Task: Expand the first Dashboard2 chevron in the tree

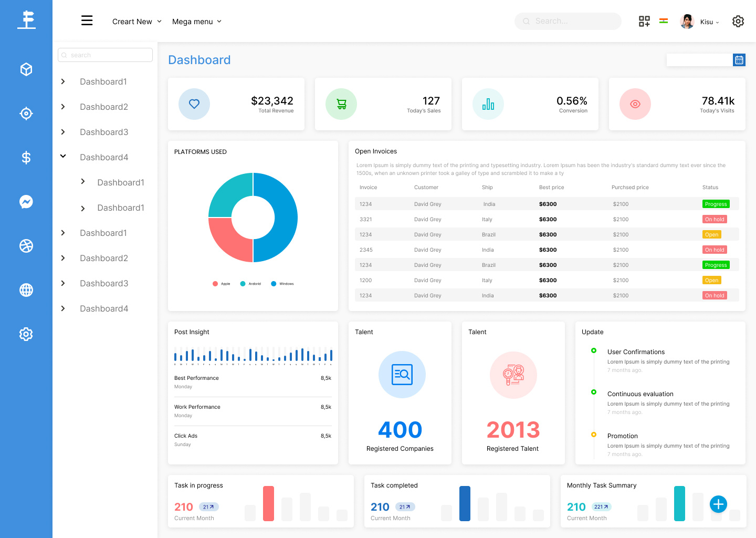Action: click(63, 107)
